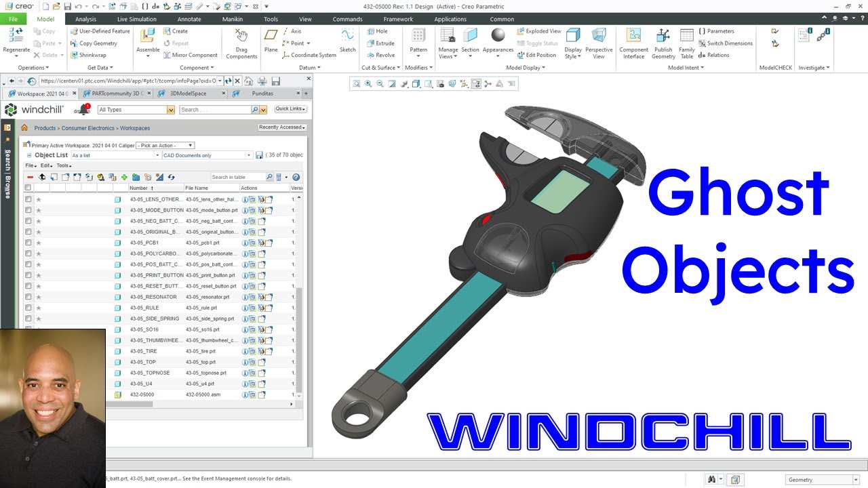Select checkbox for 43-05_SO16 row
This screenshot has width=868, height=488.
click(28, 329)
